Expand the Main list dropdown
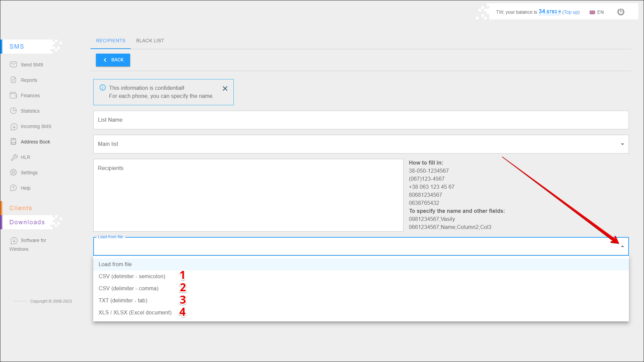This screenshot has height=362, width=644. click(622, 144)
